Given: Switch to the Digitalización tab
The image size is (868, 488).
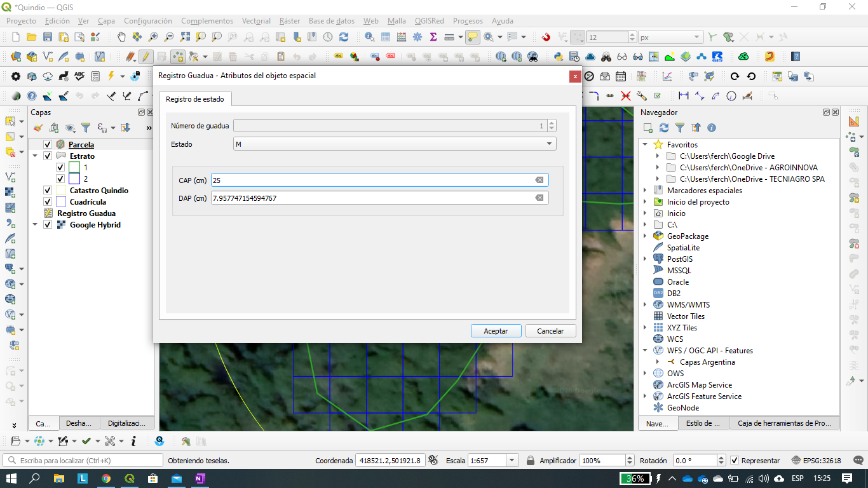Looking at the screenshot, I should 127,423.
